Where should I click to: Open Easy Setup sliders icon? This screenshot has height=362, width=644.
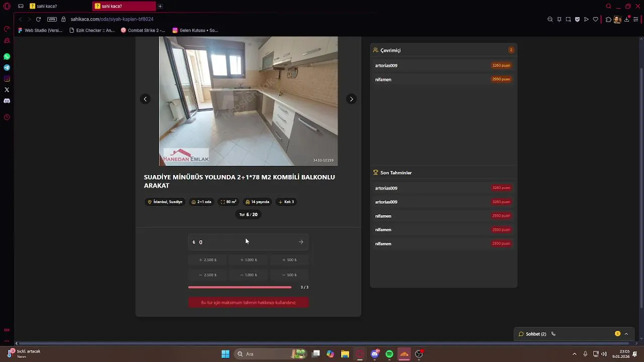[636, 19]
